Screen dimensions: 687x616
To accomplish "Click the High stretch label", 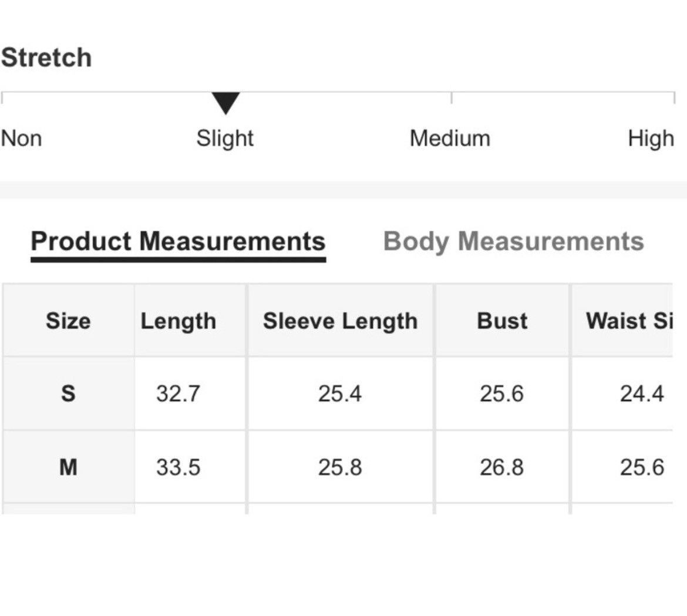I will pyautogui.click(x=651, y=139).
